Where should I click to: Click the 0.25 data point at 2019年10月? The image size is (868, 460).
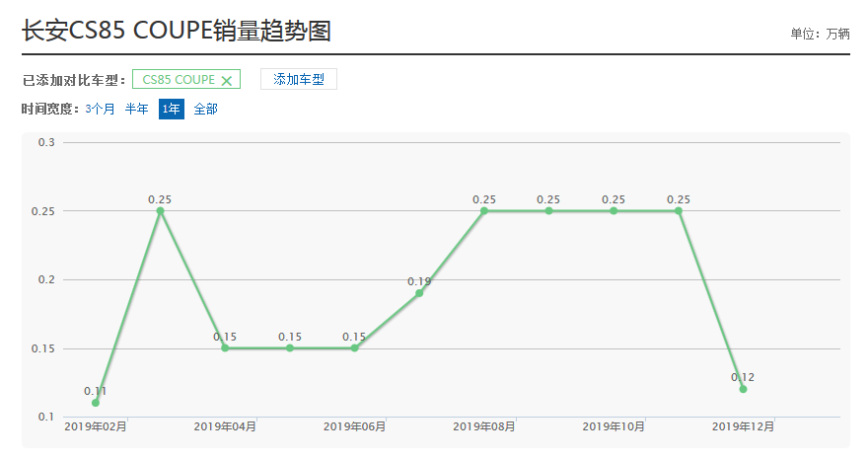(614, 210)
